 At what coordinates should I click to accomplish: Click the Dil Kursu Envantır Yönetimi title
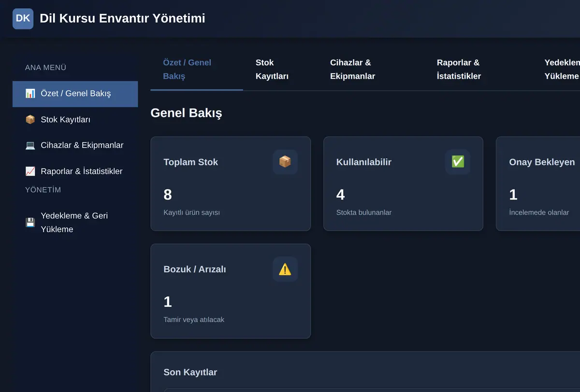pos(122,18)
